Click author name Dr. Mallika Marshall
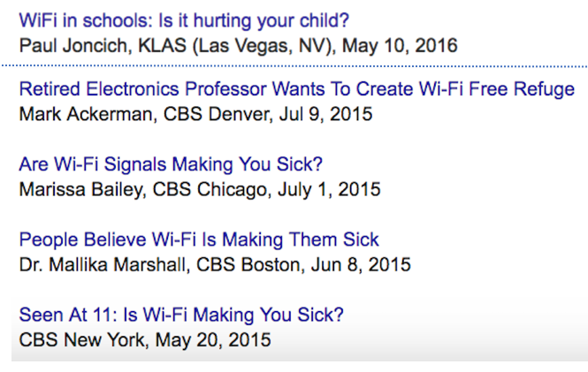The image size is (588, 372). (x=102, y=264)
